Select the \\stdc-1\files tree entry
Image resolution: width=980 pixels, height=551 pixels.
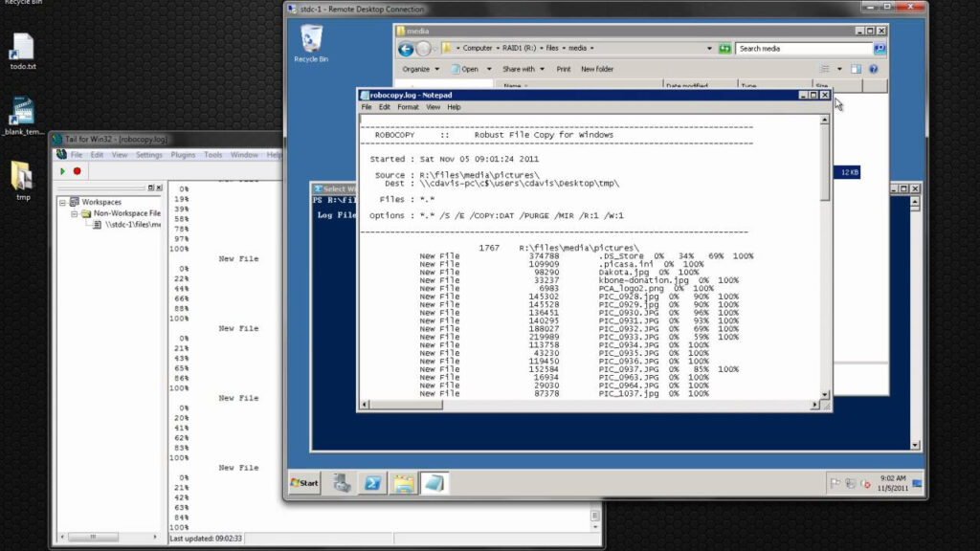pyautogui.click(x=132, y=224)
